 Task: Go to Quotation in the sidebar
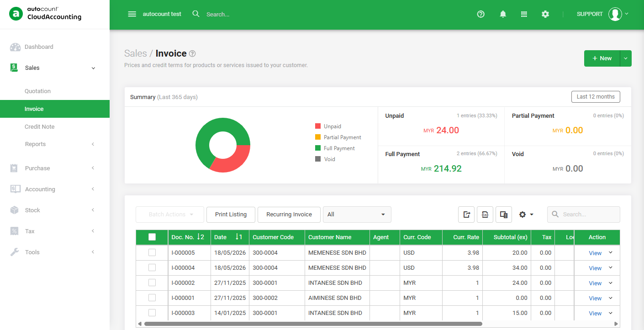point(37,91)
